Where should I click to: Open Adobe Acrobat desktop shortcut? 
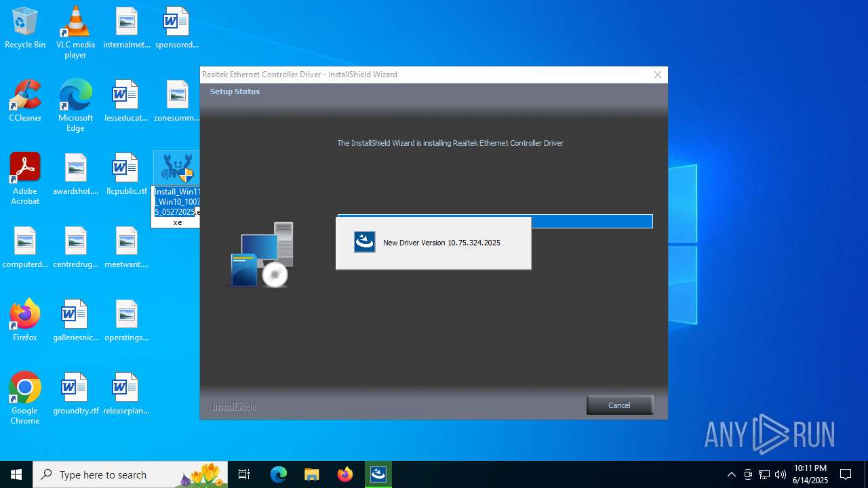(x=25, y=179)
